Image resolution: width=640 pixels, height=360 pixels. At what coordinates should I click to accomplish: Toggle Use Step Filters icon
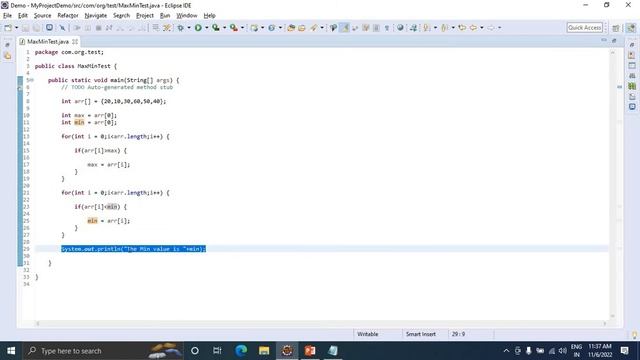coord(167,28)
